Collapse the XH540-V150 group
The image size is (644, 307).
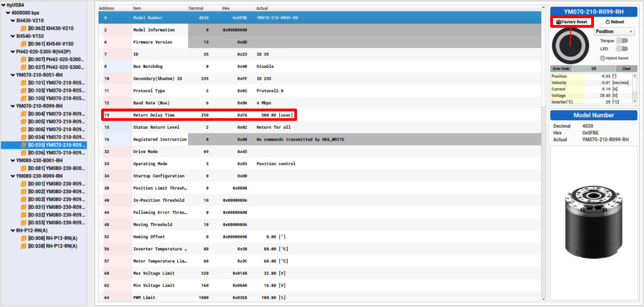tap(13, 36)
